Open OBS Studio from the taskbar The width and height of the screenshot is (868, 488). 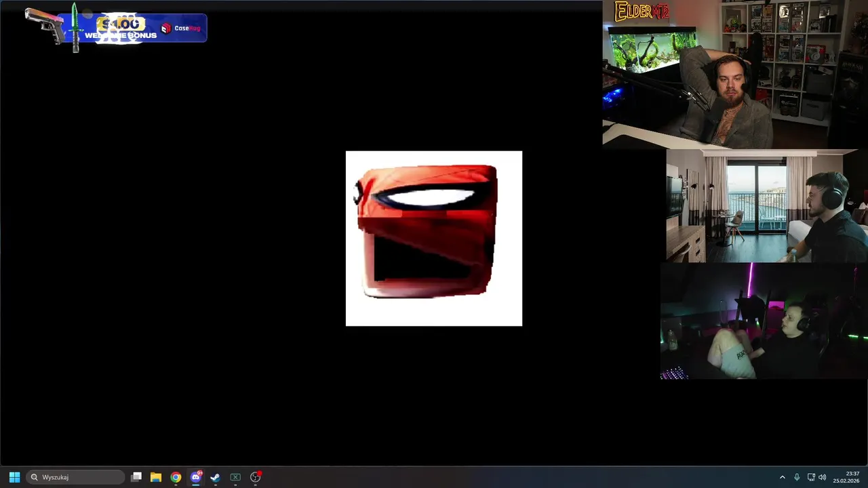pyautogui.click(x=256, y=477)
